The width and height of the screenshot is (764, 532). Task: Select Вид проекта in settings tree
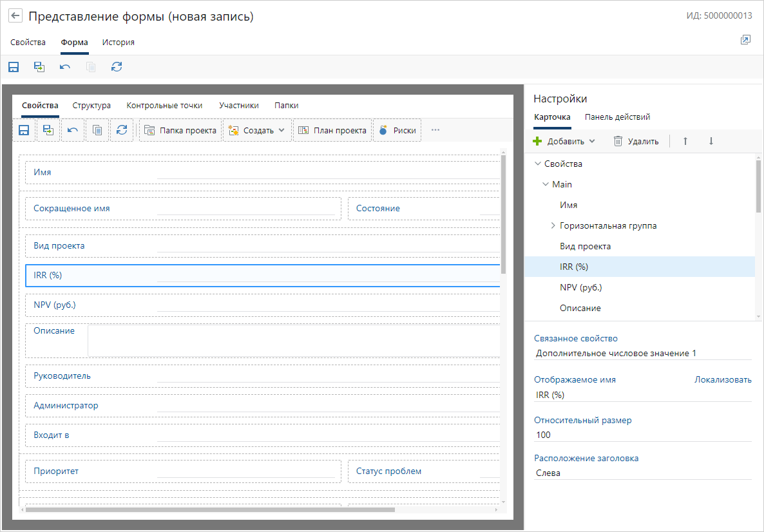pos(585,246)
